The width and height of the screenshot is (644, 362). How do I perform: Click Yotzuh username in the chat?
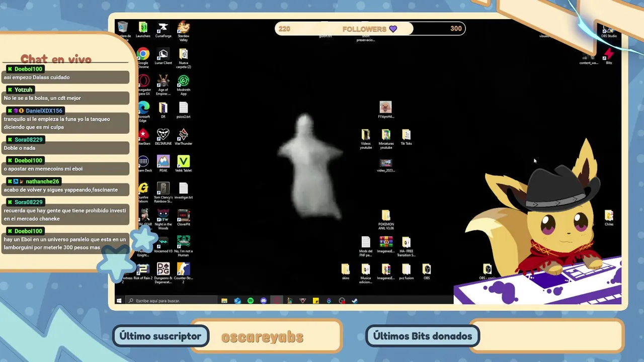point(23,89)
